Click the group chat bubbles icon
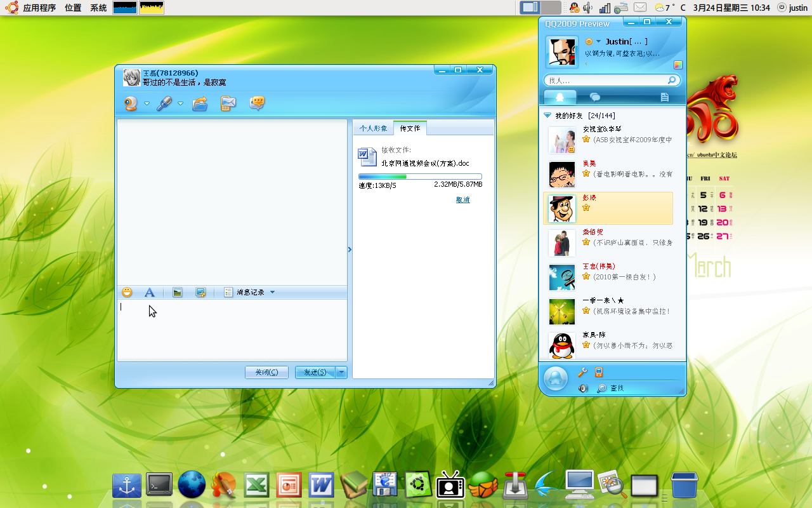This screenshot has height=508, width=812. 257,104
